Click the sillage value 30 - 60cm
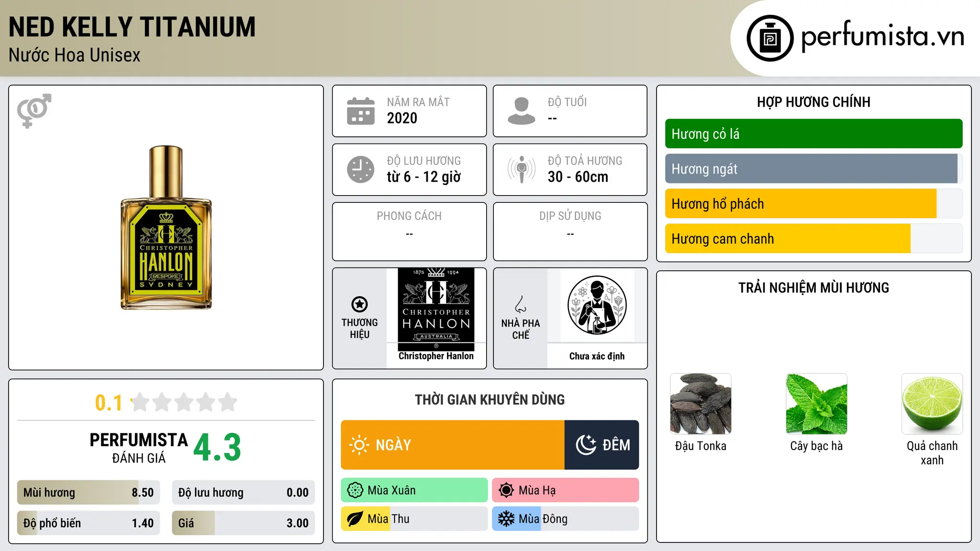The image size is (980, 551). [578, 177]
